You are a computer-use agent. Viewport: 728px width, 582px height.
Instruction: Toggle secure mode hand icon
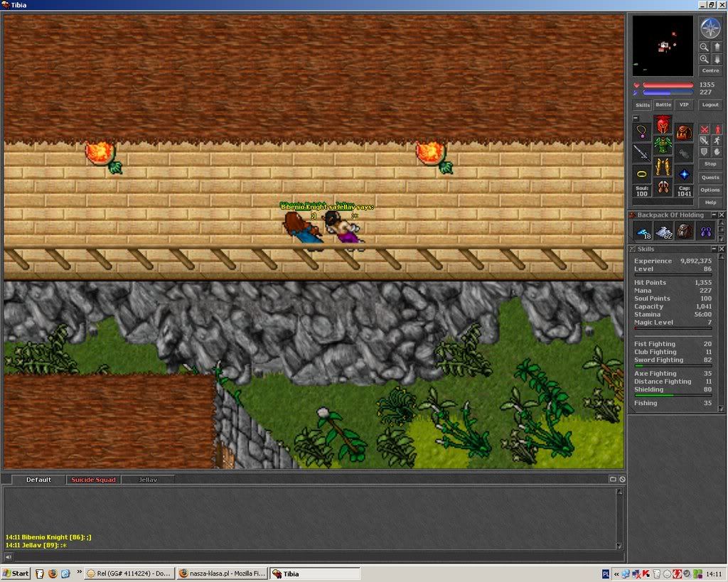tap(717, 152)
